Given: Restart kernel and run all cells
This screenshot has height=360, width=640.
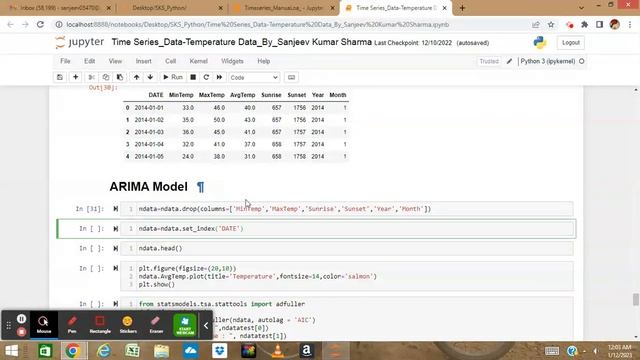Looking at the screenshot, I should (x=219, y=77).
